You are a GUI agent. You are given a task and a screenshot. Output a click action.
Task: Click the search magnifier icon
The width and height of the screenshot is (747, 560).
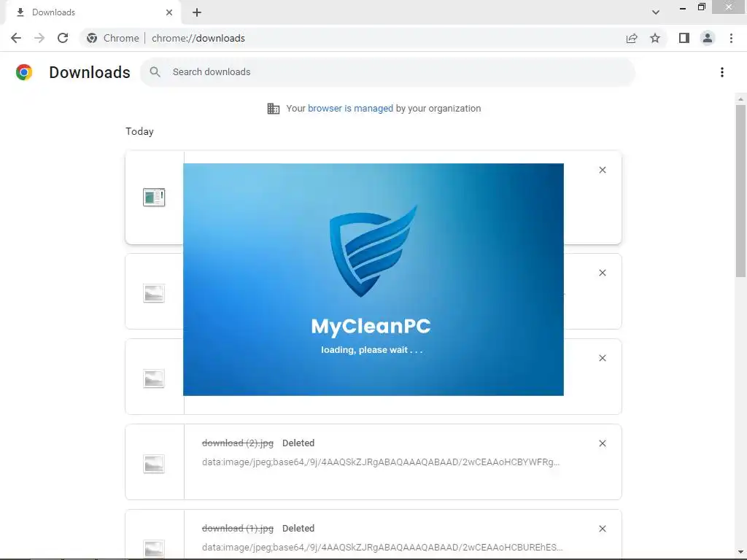(155, 72)
